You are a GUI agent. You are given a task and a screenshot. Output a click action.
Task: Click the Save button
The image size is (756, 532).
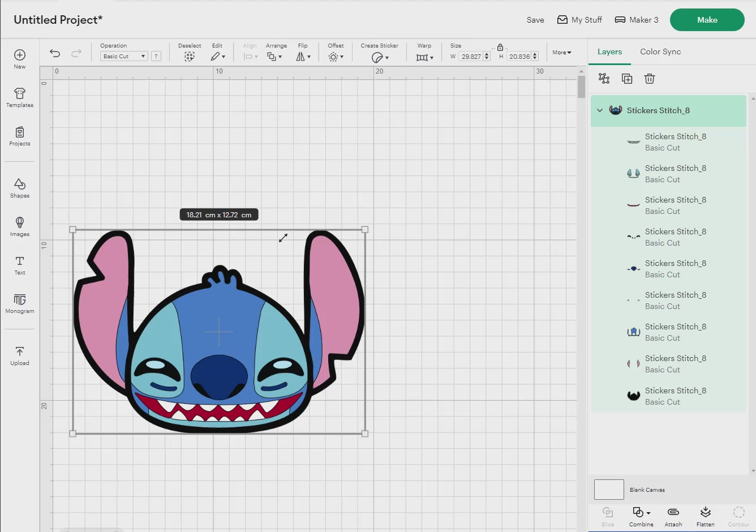[535, 20]
